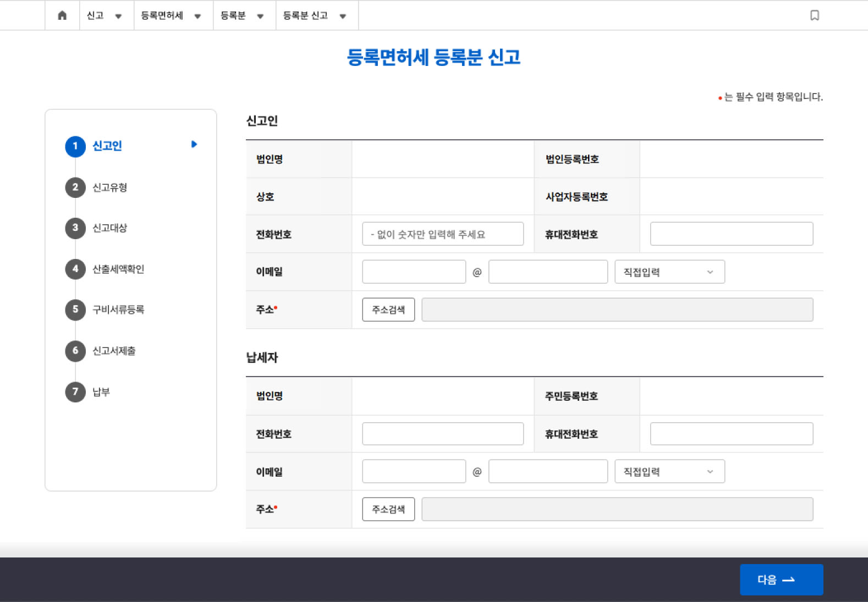868x602 pixels.
Task: Select 산출세액확인 step in sidebar
Action: (118, 269)
